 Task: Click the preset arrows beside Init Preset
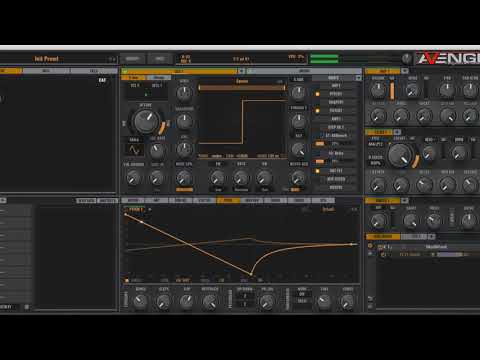coord(112,59)
